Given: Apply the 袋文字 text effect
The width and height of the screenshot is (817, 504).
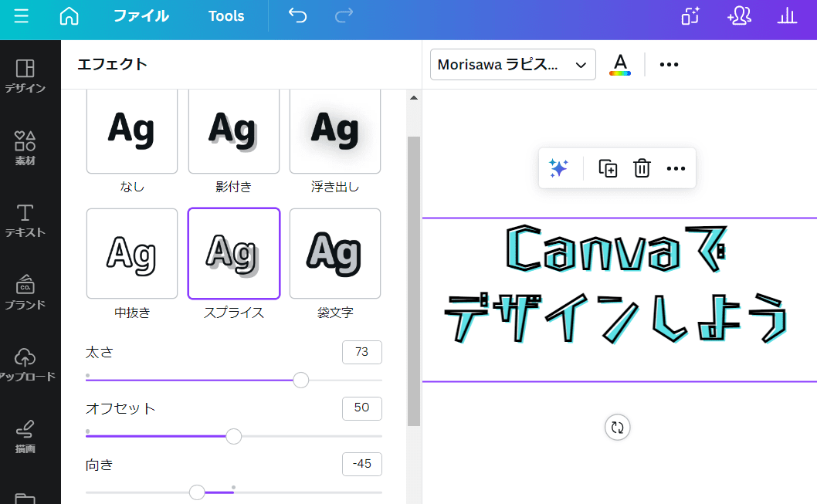Looking at the screenshot, I should click(334, 254).
